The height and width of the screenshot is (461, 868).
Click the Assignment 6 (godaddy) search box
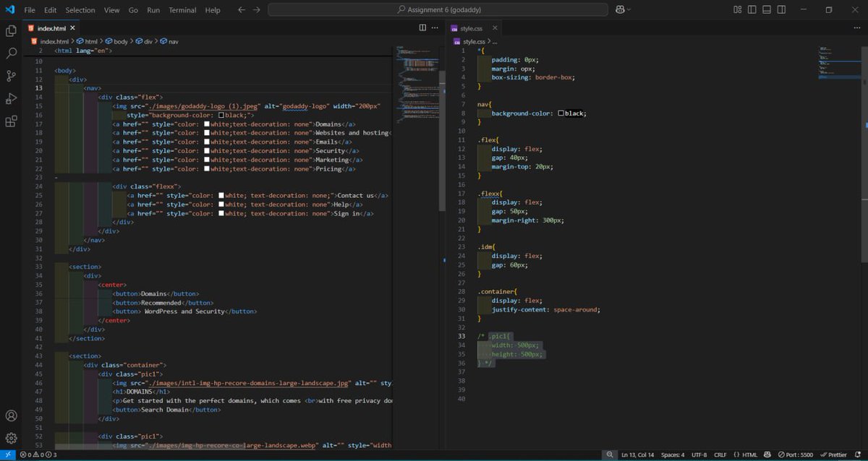pos(438,10)
